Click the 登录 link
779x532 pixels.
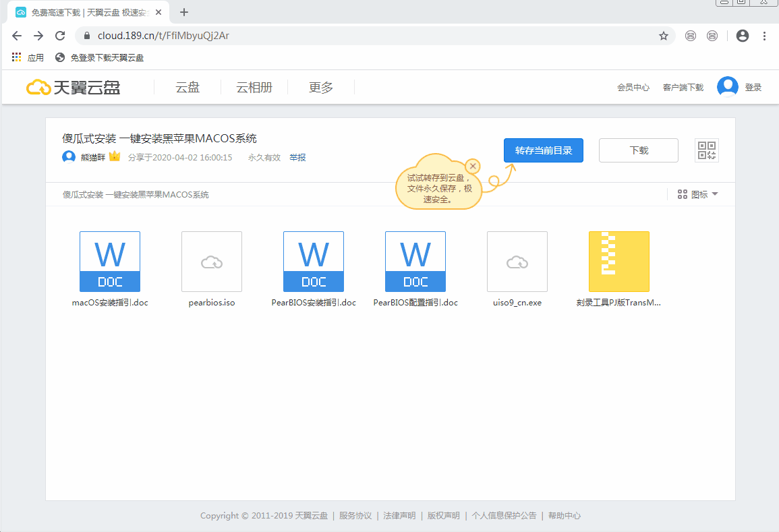753,88
